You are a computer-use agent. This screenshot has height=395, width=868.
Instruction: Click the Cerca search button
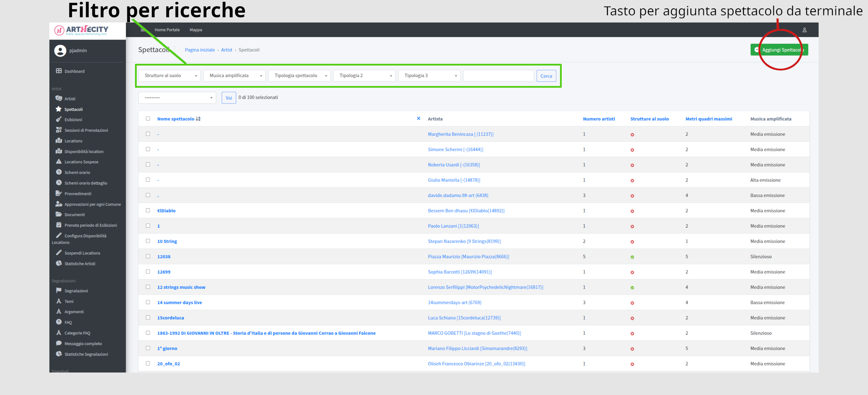pyautogui.click(x=546, y=76)
